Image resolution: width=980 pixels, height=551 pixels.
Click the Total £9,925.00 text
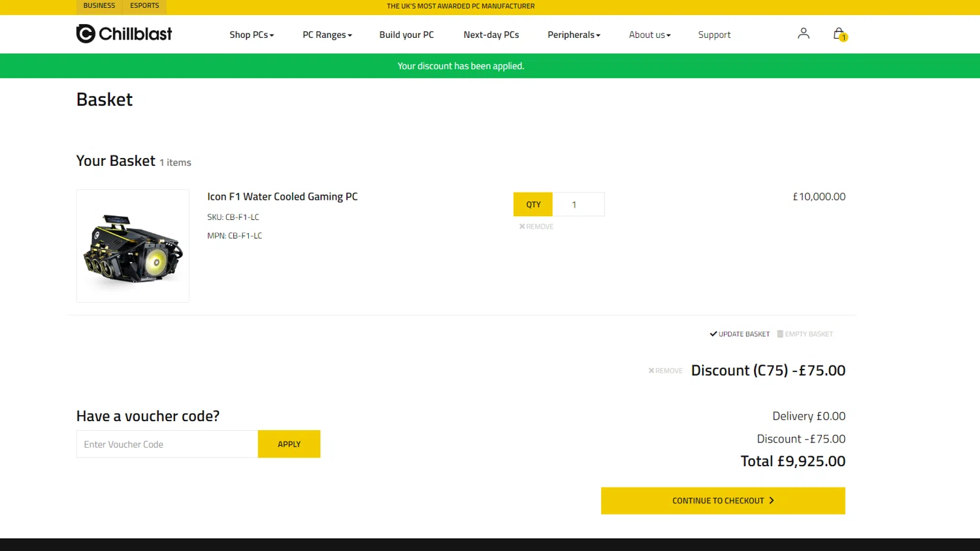(x=793, y=461)
